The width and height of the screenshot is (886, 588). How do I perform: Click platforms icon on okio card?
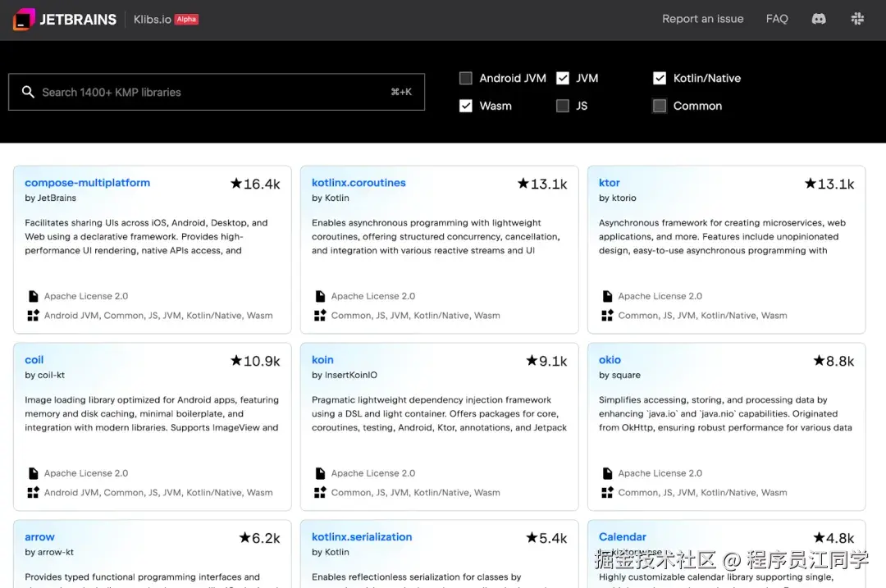[607, 492]
